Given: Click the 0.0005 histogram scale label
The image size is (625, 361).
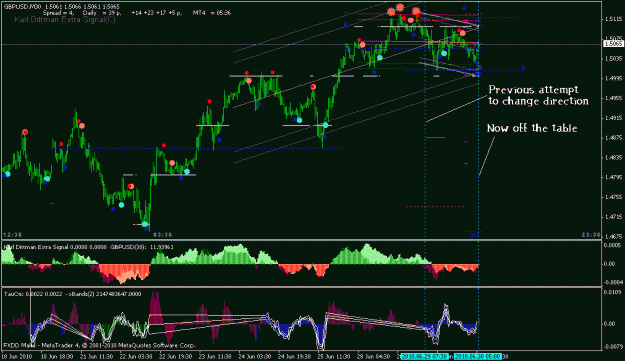Looking at the screenshot, I should click(614, 246).
